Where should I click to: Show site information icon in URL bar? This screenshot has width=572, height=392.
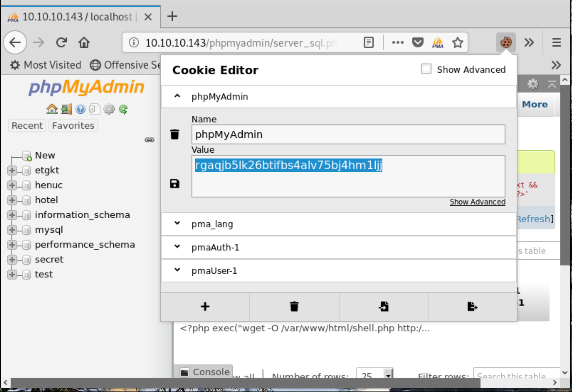134,43
